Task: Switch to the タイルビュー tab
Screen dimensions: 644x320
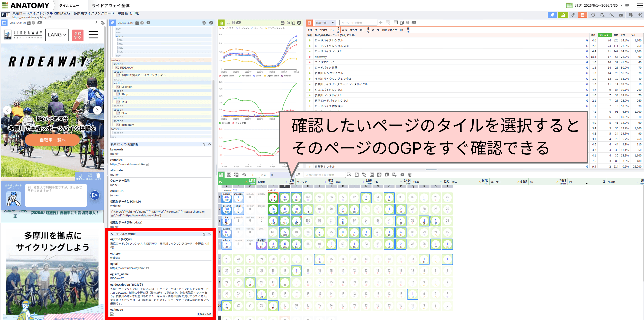Action: pos(69,5)
